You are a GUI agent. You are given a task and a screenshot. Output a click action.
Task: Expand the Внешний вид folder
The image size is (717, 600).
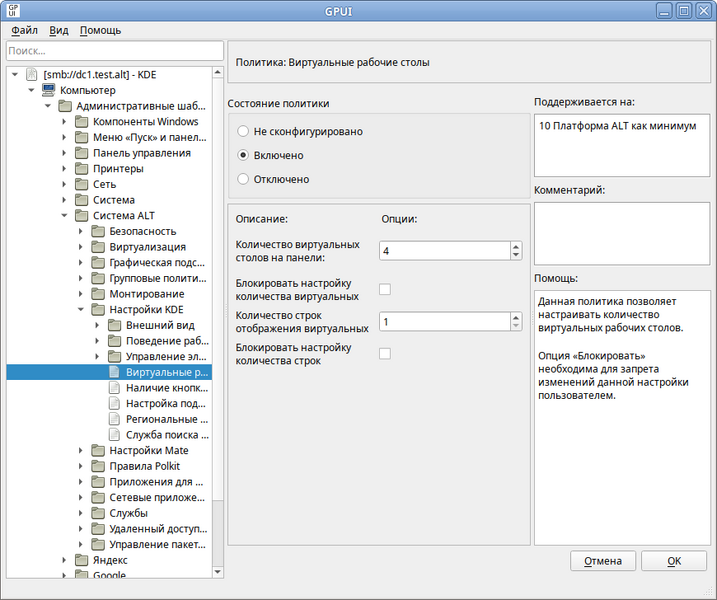[97, 325]
